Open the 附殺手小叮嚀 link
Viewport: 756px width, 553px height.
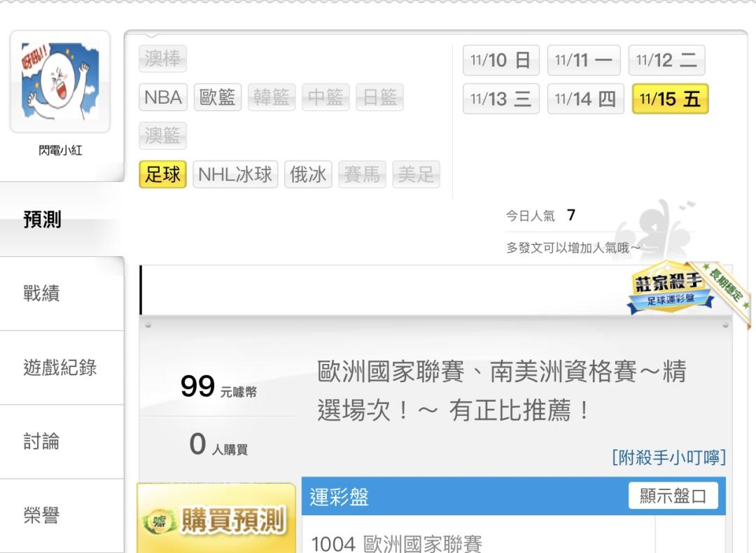pyautogui.click(x=668, y=458)
